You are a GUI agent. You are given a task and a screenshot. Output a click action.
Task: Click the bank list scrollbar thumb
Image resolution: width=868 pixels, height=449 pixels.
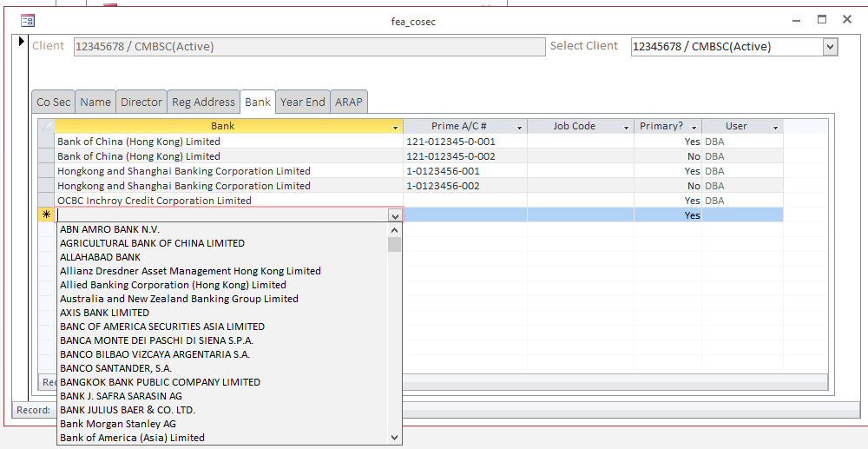pyautogui.click(x=395, y=244)
